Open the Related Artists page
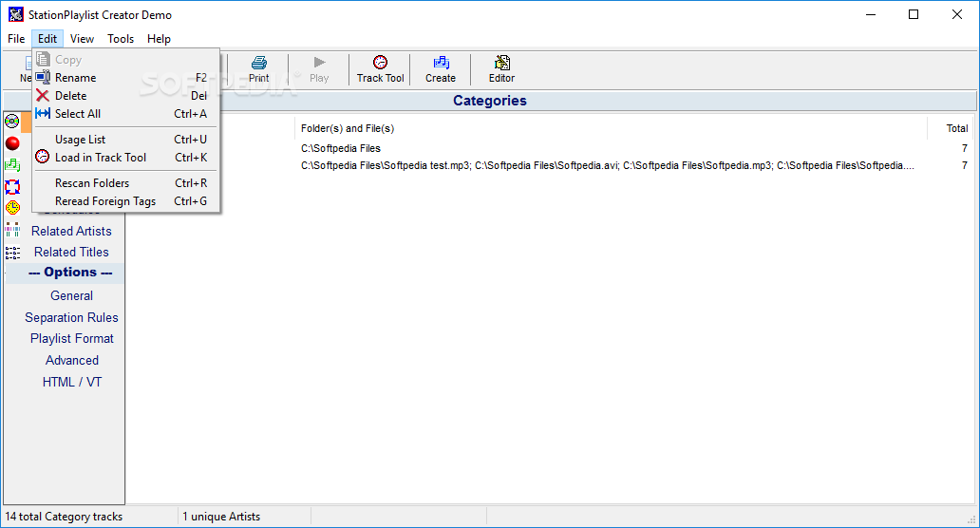Image resolution: width=980 pixels, height=528 pixels. [72, 231]
